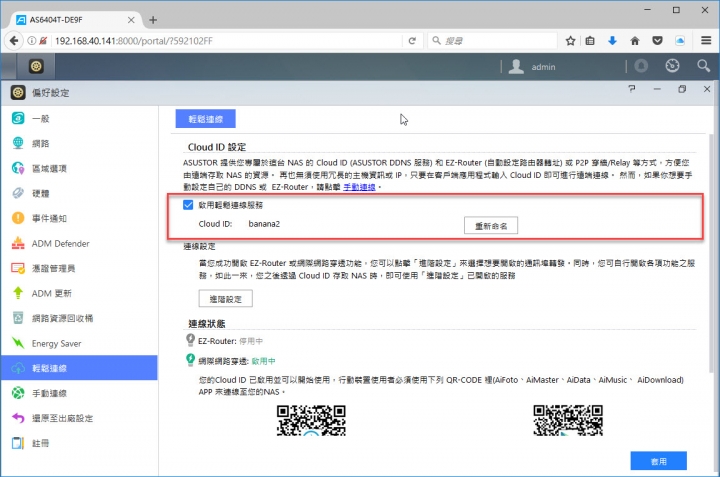Screen dimensions: 720x477
Task: Click the browser address bar
Action: 227,41
